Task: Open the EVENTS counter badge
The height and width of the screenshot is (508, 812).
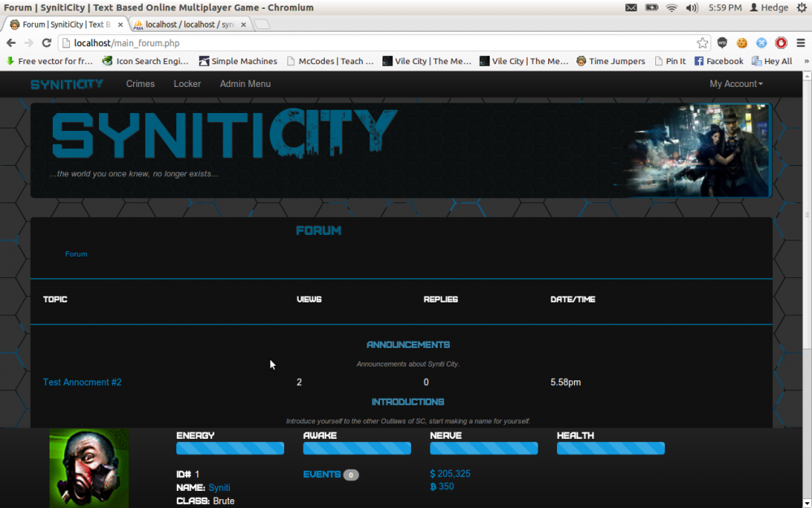Action: (x=349, y=475)
